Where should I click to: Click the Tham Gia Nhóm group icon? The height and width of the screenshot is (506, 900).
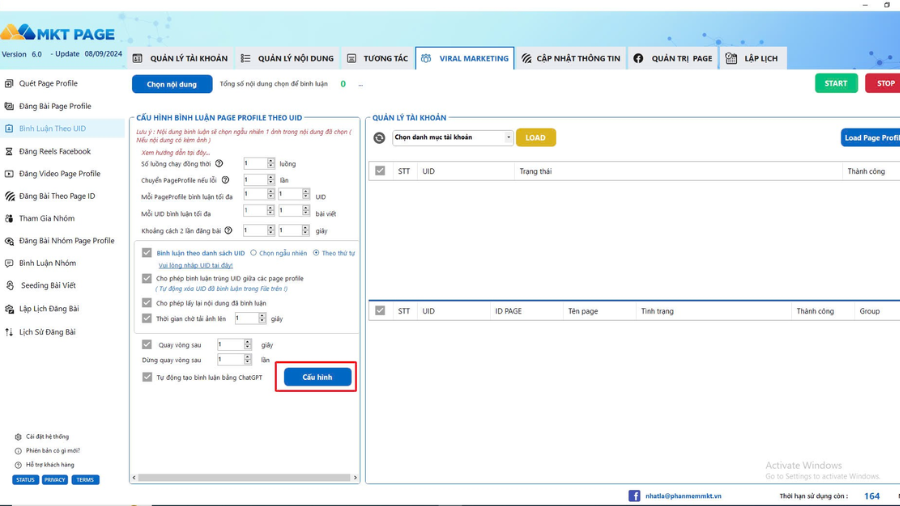pyautogui.click(x=10, y=218)
